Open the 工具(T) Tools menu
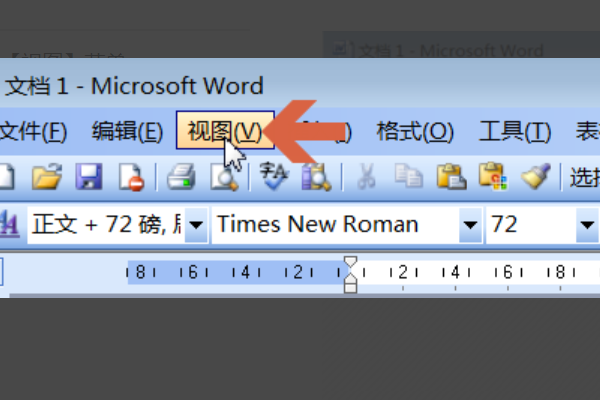600x400 pixels. pyautogui.click(x=515, y=131)
